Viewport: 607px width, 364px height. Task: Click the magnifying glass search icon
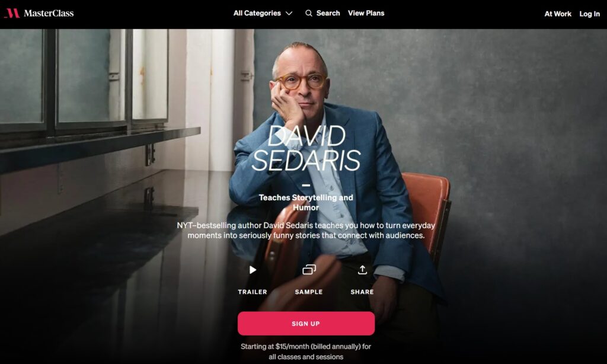point(308,13)
